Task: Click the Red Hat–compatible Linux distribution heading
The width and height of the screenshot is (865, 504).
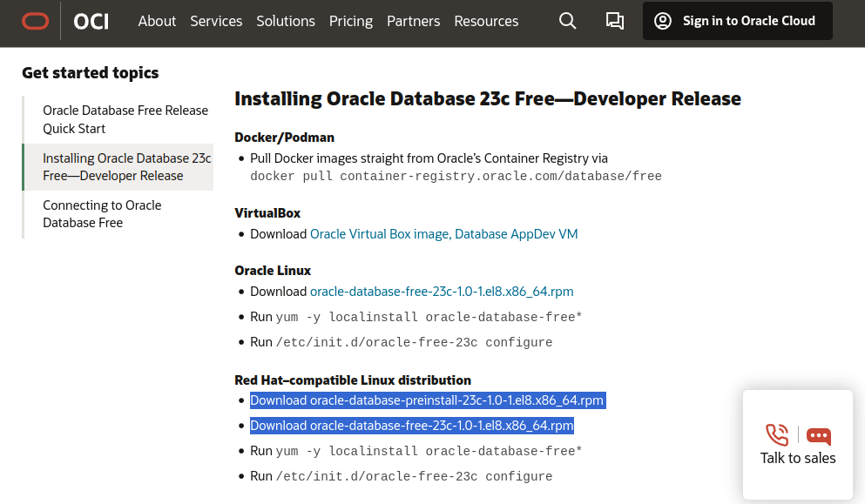Action: coord(353,380)
